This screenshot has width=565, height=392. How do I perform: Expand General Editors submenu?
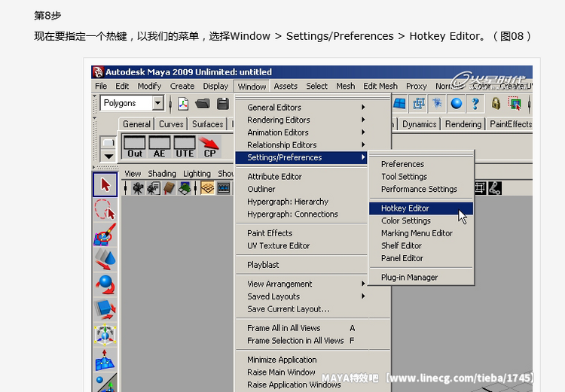coord(305,108)
